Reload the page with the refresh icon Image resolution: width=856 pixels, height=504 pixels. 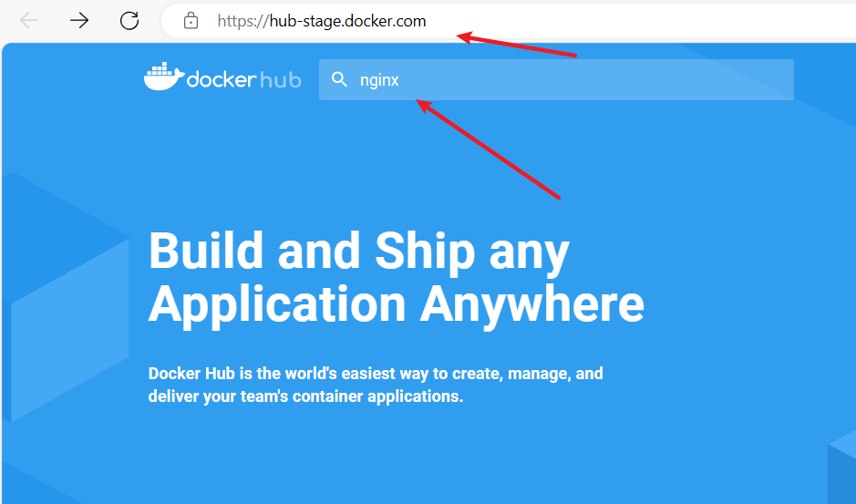(x=129, y=21)
